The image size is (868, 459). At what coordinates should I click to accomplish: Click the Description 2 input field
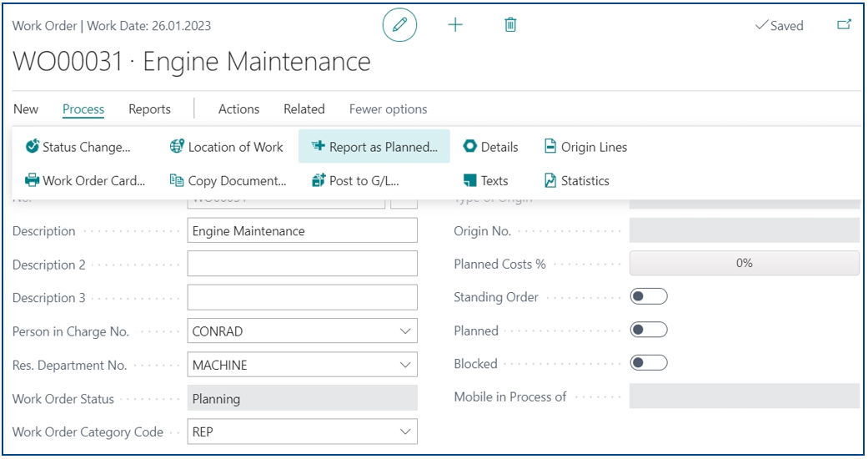[x=302, y=264]
